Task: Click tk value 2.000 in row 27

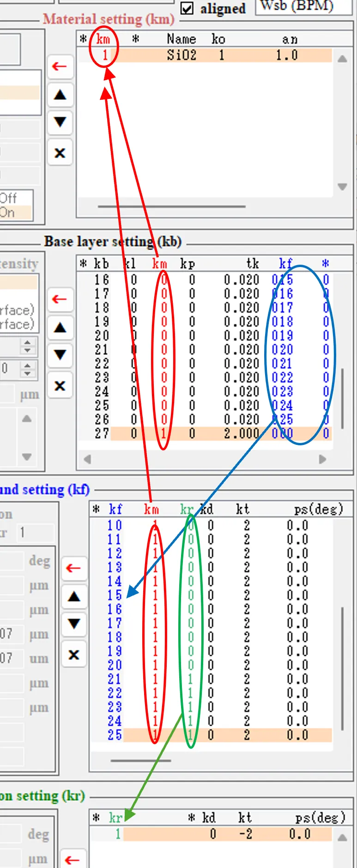Action: [241, 433]
